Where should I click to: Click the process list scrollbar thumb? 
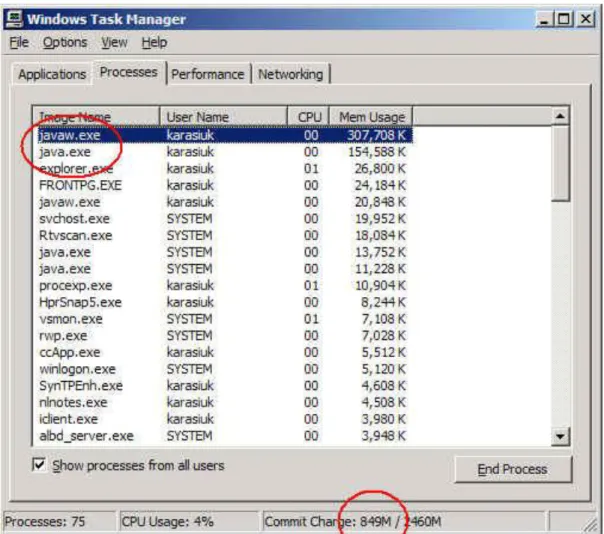pos(560,163)
